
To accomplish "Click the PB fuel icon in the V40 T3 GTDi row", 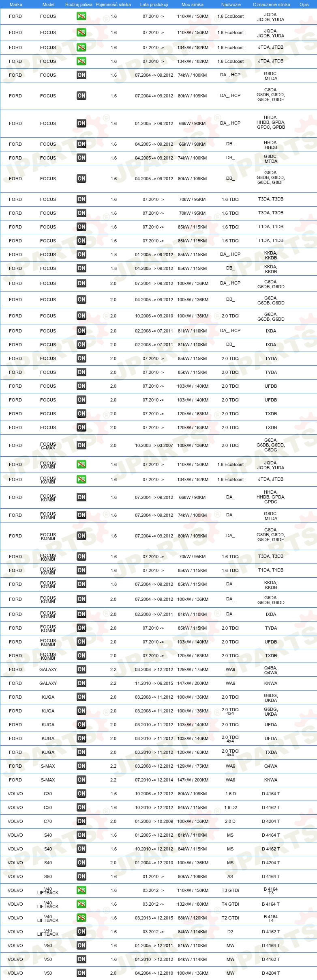I will click(x=81, y=890).
